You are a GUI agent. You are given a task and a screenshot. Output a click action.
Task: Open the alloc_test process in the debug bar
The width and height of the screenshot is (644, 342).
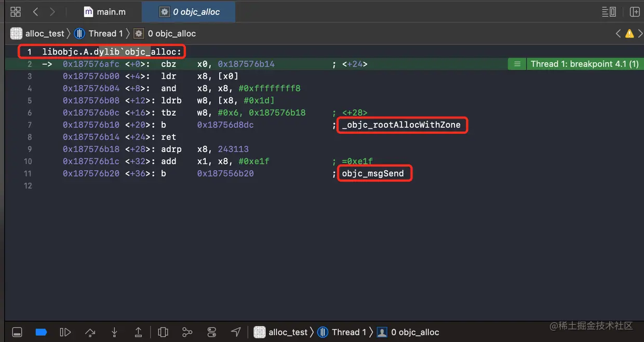coord(281,332)
